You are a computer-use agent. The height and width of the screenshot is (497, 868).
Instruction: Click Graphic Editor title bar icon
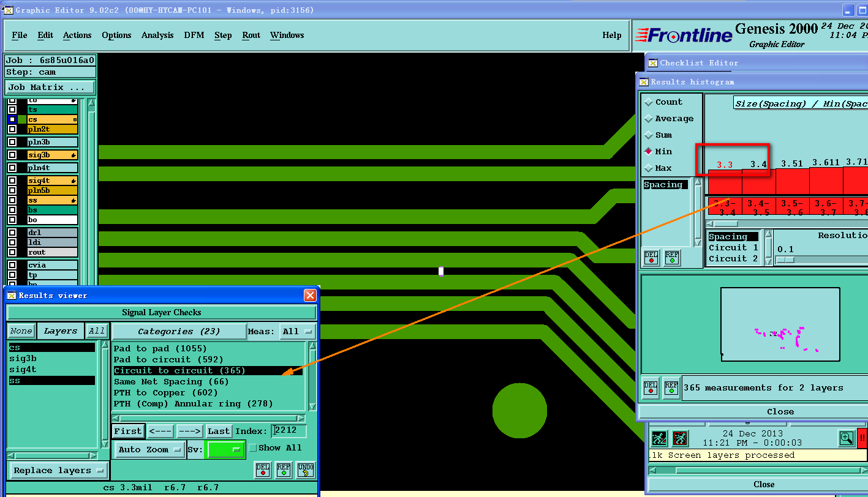(9, 10)
